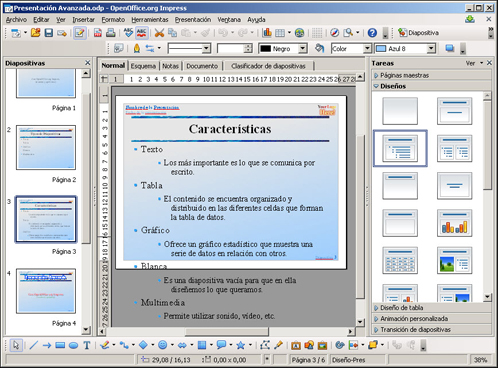Click the Print icon
498x368 pixels.
point(111,33)
